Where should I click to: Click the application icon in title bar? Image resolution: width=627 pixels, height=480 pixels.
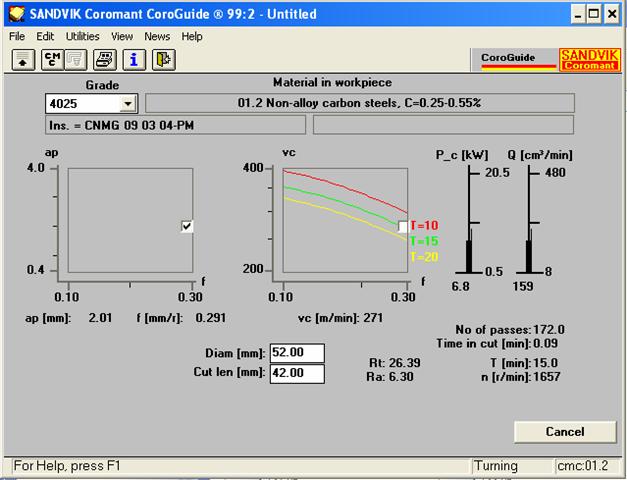pyautogui.click(x=17, y=14)
